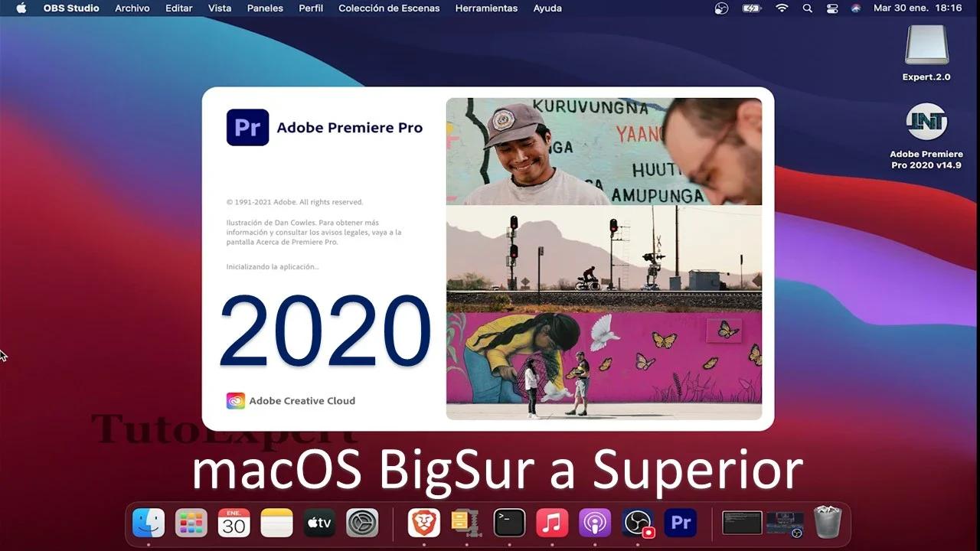Open OBS Studio from the Dock

point(638,523)
